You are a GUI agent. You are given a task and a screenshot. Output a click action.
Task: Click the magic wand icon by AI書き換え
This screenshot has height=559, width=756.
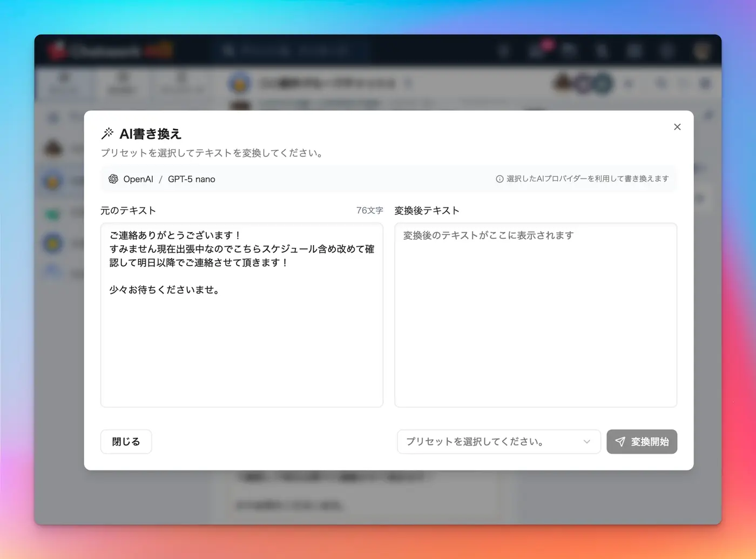(107, 133)
